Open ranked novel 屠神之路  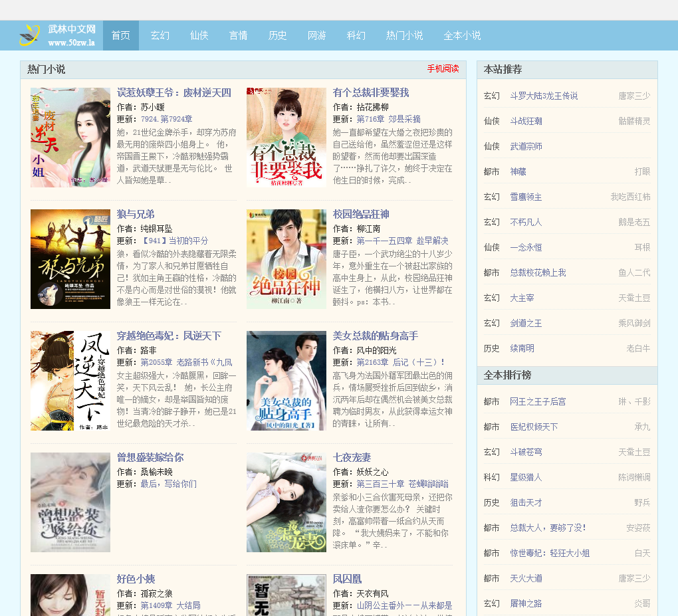(x=526, y=603)
